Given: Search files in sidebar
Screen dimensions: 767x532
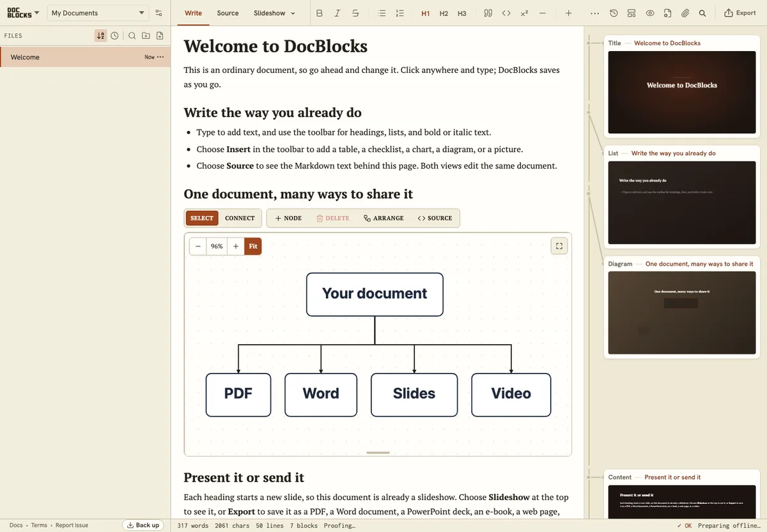Looking at the screenshot, I should coord(132,36).
